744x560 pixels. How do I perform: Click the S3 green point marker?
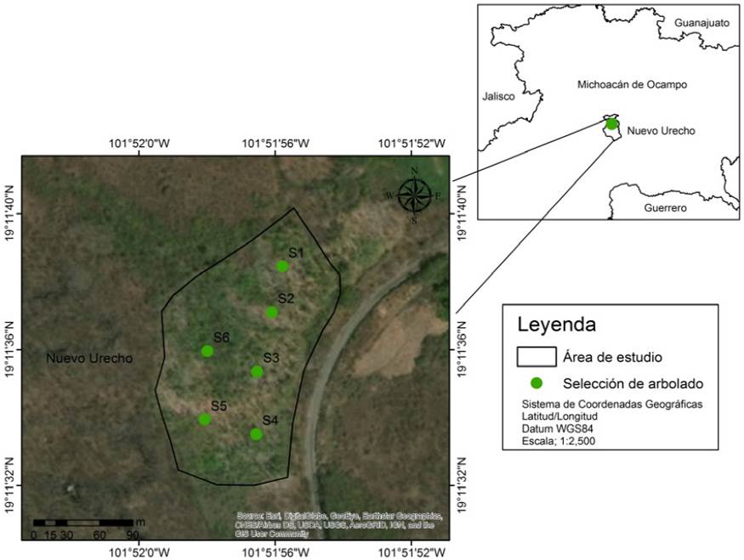tap(257, 371)
